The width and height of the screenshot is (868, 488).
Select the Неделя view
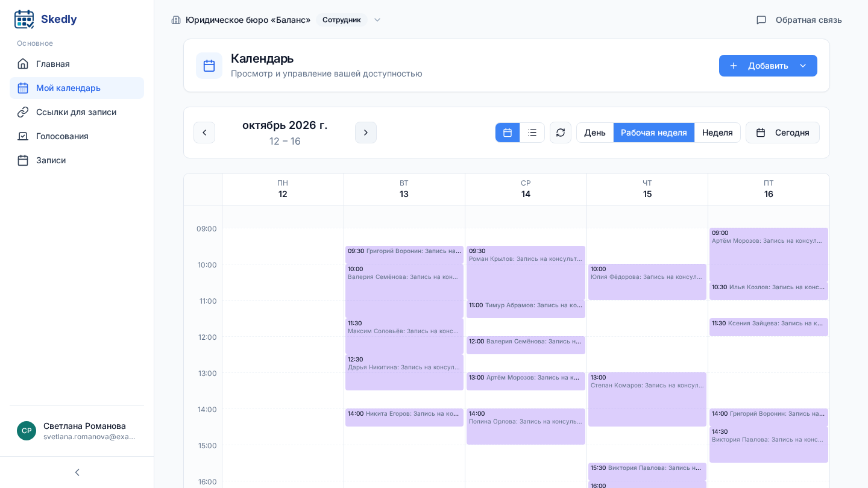point(717,133)
